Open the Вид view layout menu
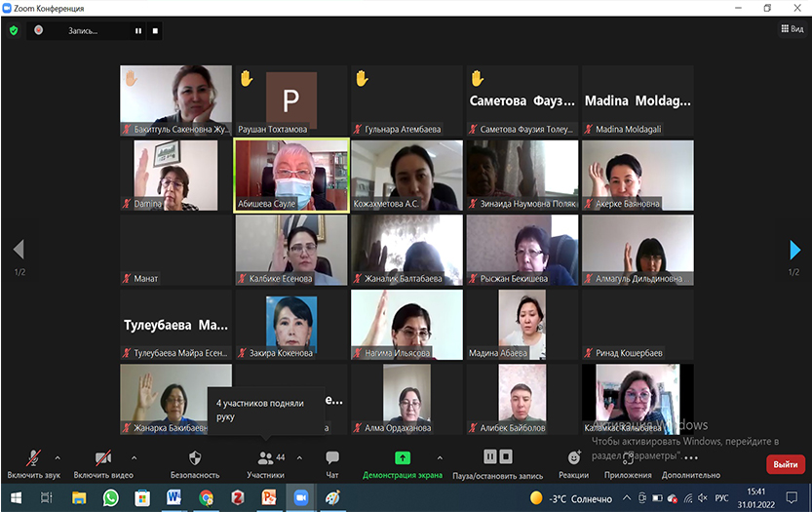This screenshot has width=812, height=512. tap(792, 29)
